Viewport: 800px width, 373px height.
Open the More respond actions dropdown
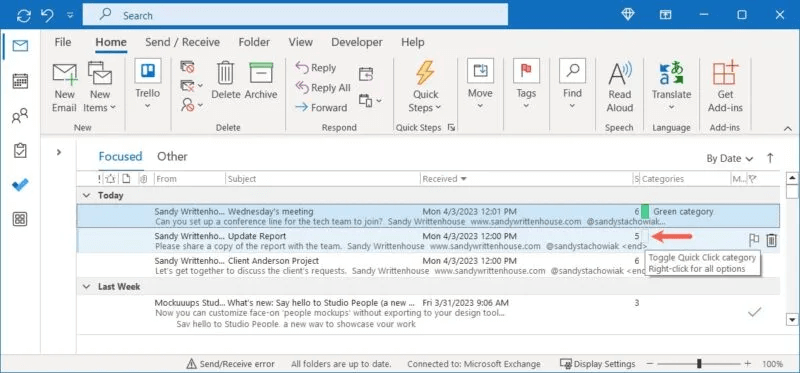point(370,101)
